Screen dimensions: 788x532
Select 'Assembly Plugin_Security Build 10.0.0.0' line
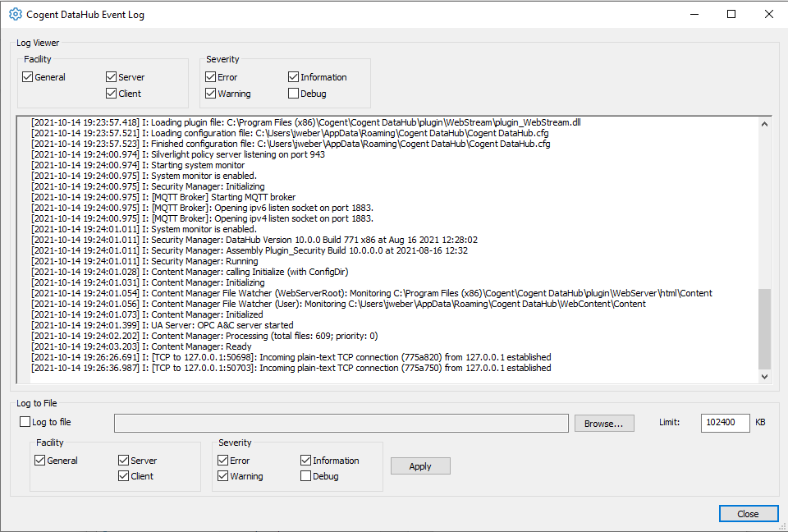click(250, 250)
